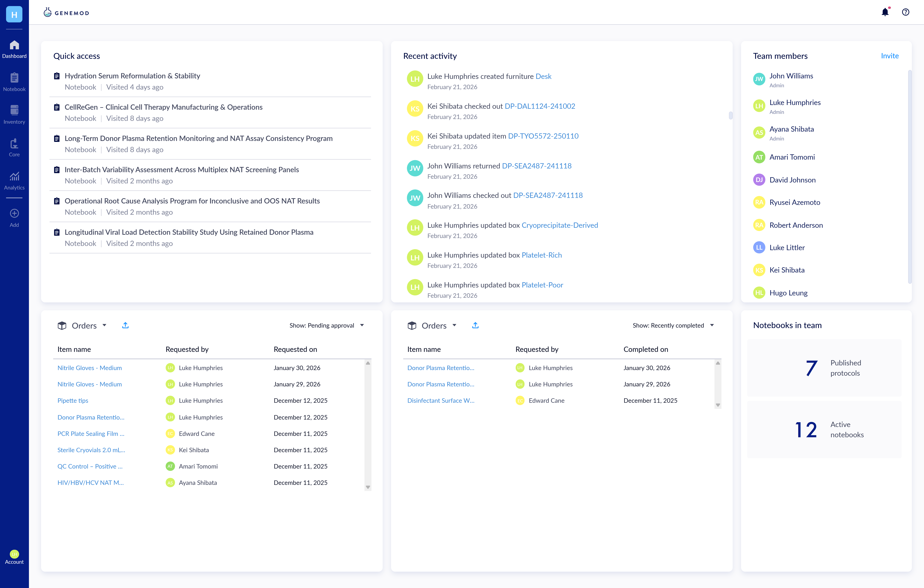The width and height of the screenshot is (924, 588).
Task: Open the Show: Pending approval dropdown
Action: click(326, 325)
